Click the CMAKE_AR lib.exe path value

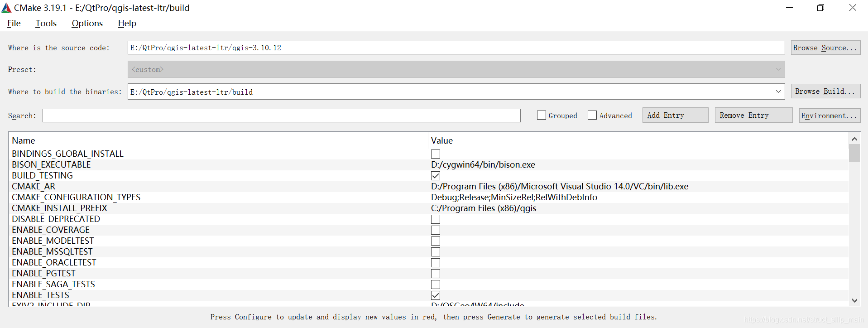(x=560, y=186)
